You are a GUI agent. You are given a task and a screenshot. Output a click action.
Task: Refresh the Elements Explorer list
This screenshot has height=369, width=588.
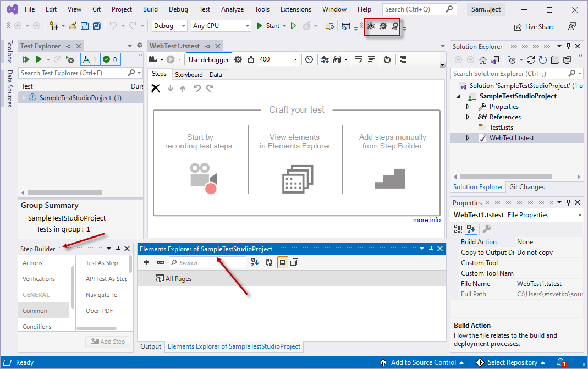tap(269, 262)
